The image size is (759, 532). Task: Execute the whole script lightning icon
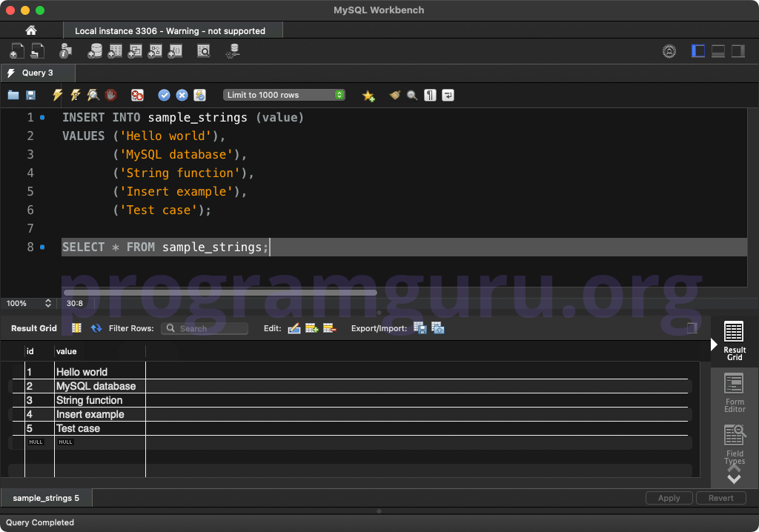(x=58, y=95)
